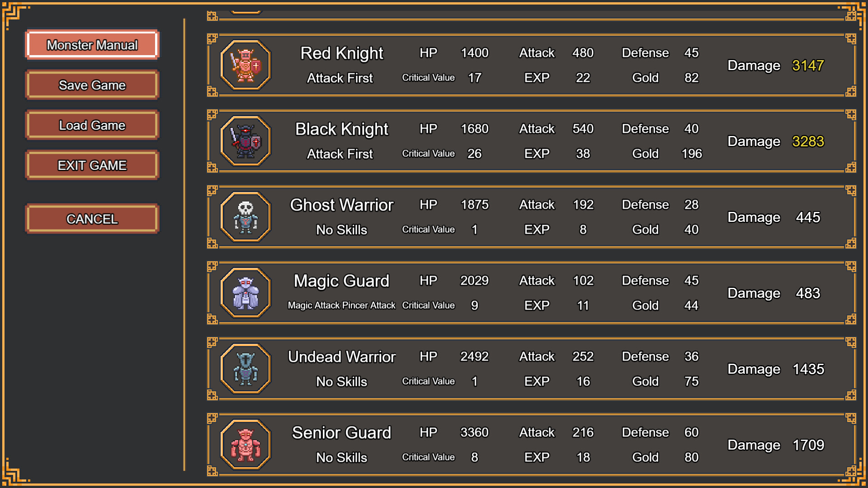Click the Undead Warrior damage value 1435
The width and height of the screenshot is (868, 488).
(x=809, y=369)
